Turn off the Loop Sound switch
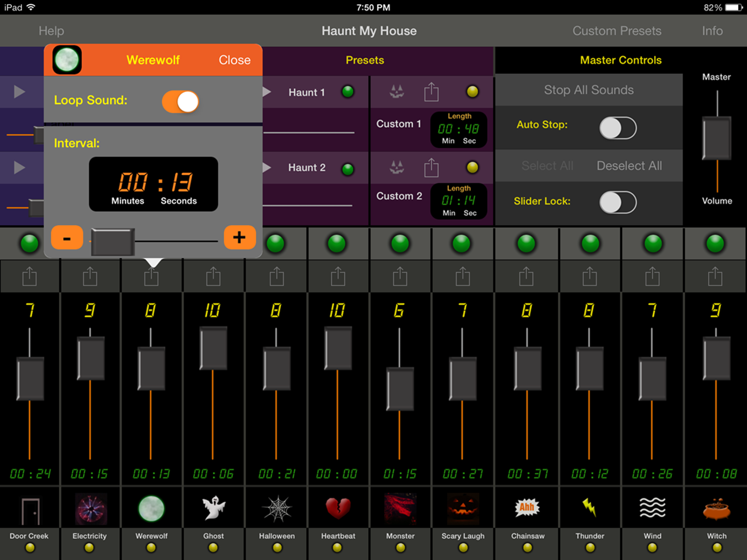Screen dimensions: 747x560 [180, 101]
